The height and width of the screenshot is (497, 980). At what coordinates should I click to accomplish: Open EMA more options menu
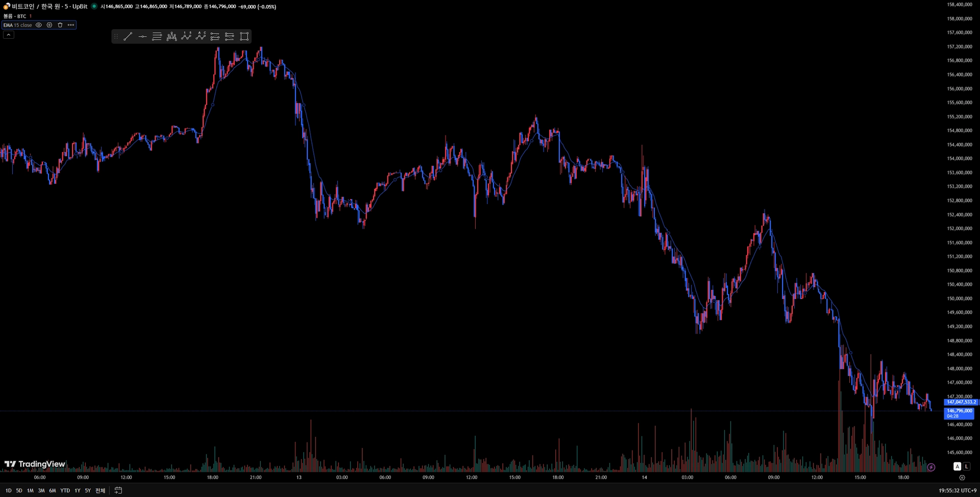(x=71, y=25)
